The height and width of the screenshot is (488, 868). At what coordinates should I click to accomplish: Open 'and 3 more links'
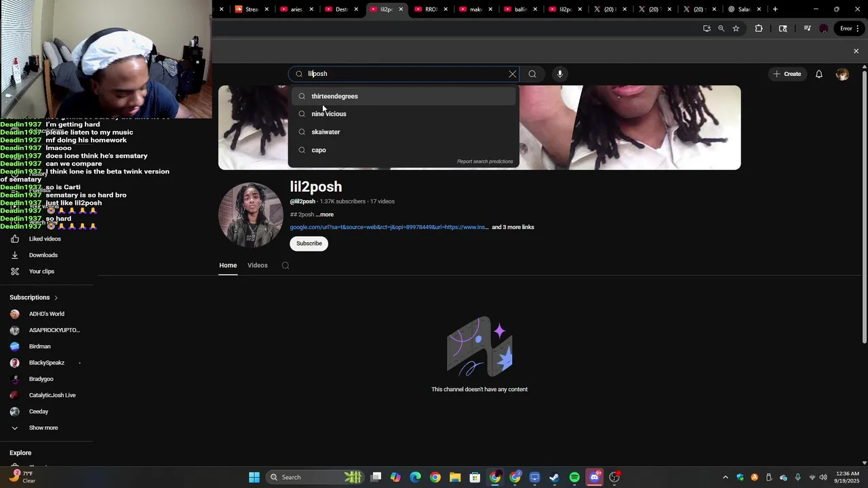[513, 227]
